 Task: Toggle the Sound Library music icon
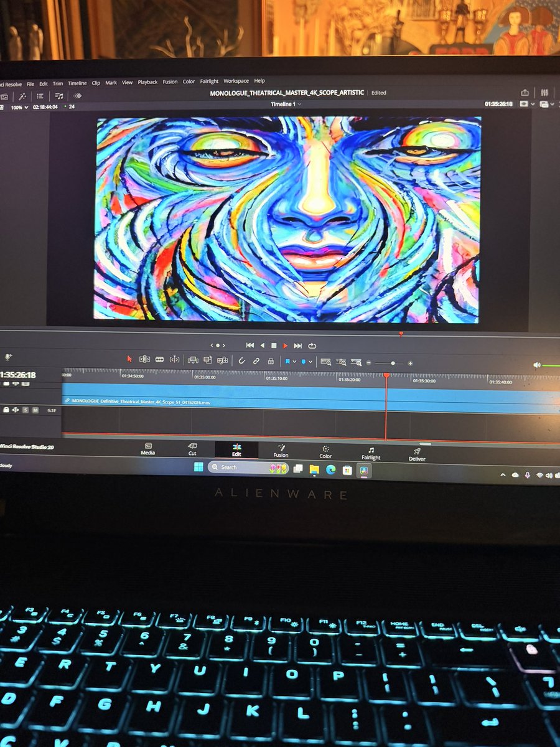pyautogui.click(x=59, y=96)
